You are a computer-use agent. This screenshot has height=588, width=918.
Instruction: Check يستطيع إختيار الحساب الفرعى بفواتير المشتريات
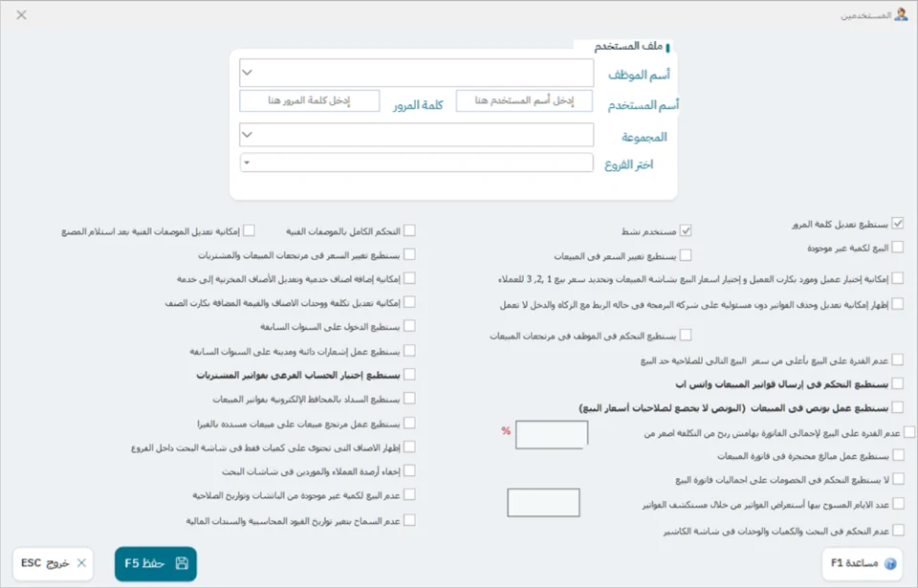pos(410,374)
